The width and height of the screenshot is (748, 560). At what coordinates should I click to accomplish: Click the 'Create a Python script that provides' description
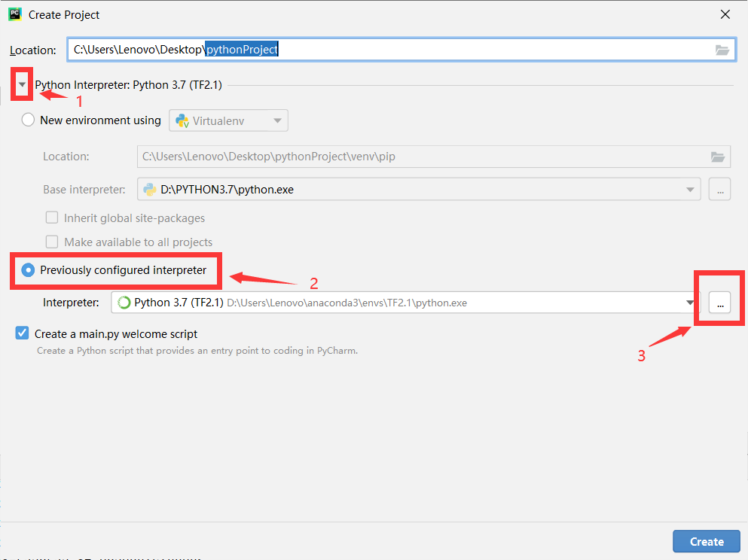pyautogui.click(x=197, y=351)
